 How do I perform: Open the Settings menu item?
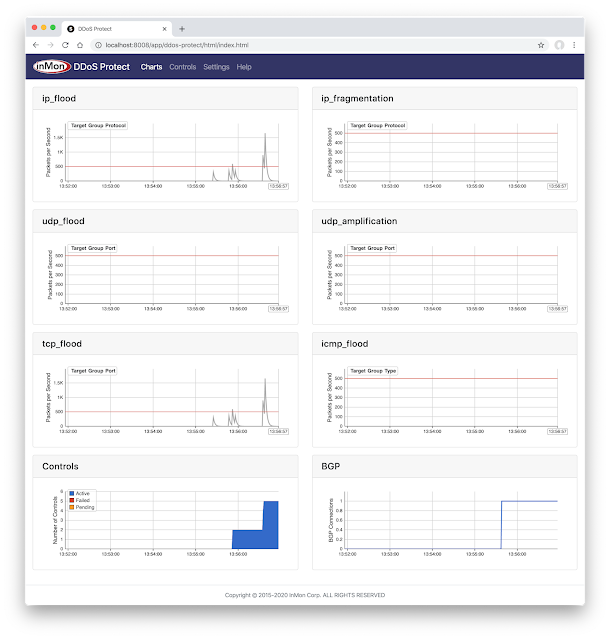(216, 67)
